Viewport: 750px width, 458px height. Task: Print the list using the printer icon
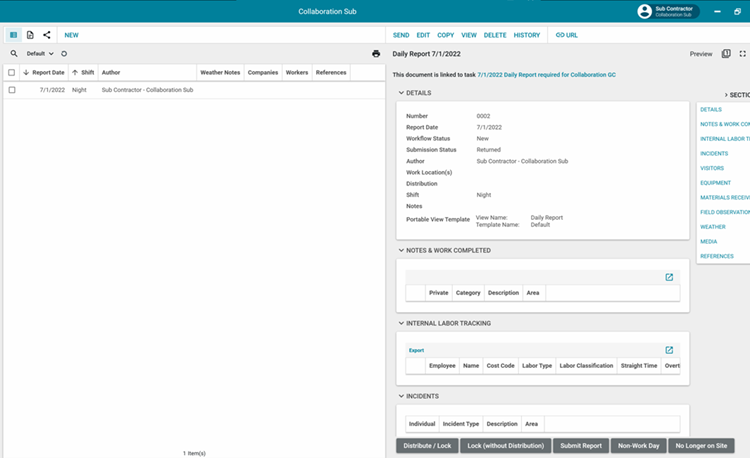(376, 54)
